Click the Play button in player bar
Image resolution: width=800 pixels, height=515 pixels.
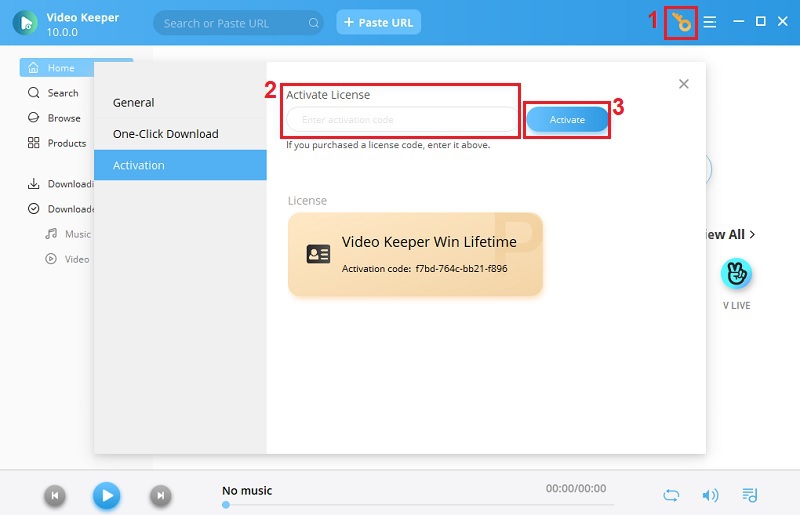click(x=107, y=495)
